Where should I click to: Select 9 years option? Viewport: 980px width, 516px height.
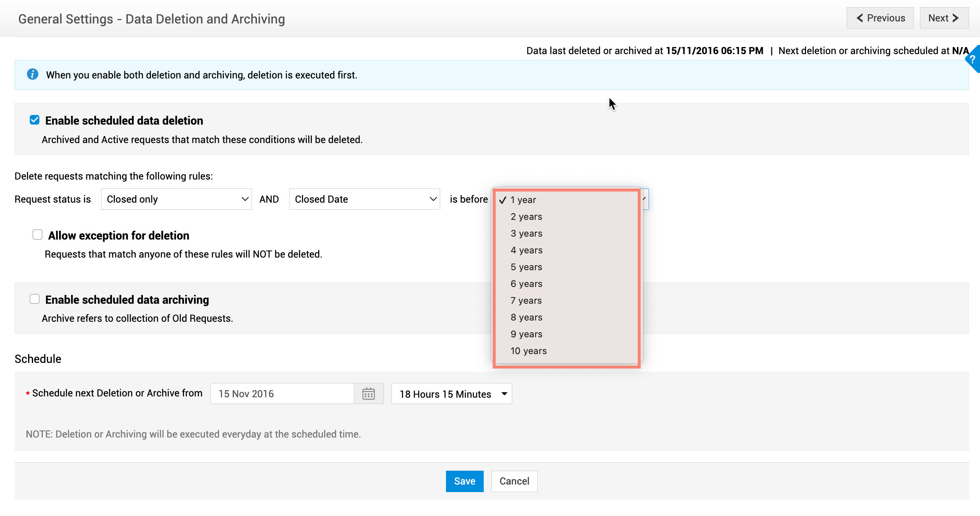click(567, 334)
